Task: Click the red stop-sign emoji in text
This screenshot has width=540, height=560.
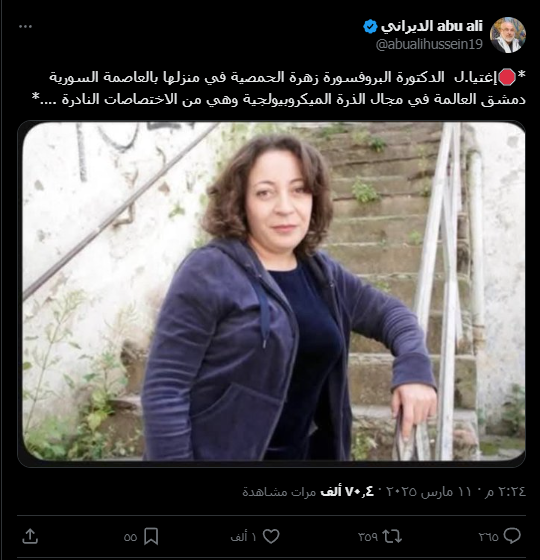Action: tap(506, 78)
